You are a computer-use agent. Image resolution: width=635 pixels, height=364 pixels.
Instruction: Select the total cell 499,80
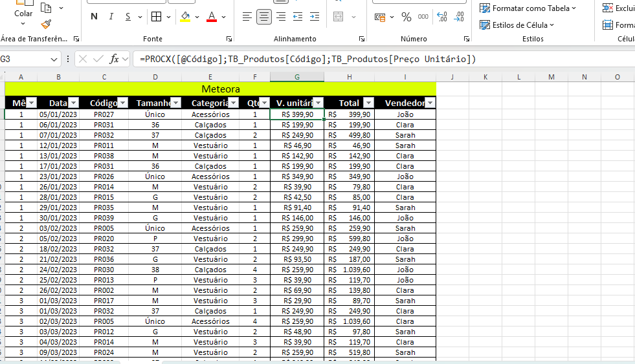point(349,135)
